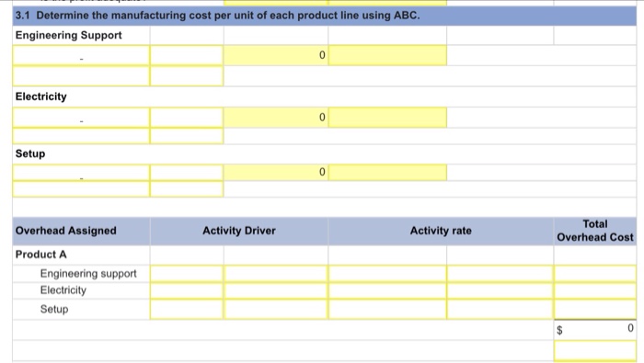644x363 pixels.
Task: Click Total Overhead Cost cell for Product A Setup
Action: [x=595, y=310]
